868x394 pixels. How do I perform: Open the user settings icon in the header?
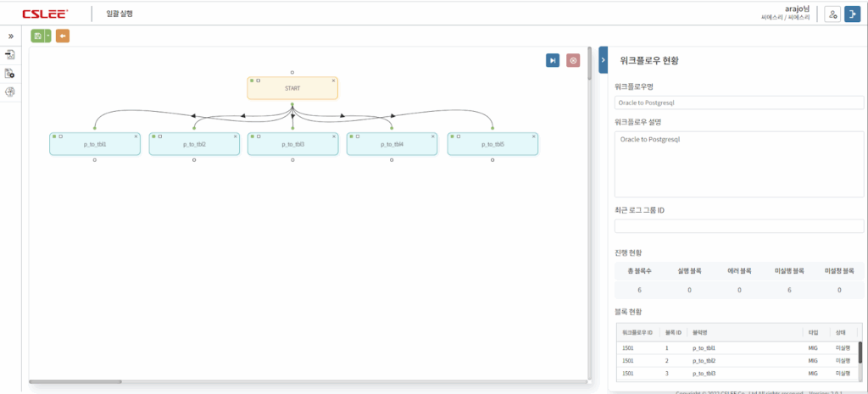pos(832,14)
